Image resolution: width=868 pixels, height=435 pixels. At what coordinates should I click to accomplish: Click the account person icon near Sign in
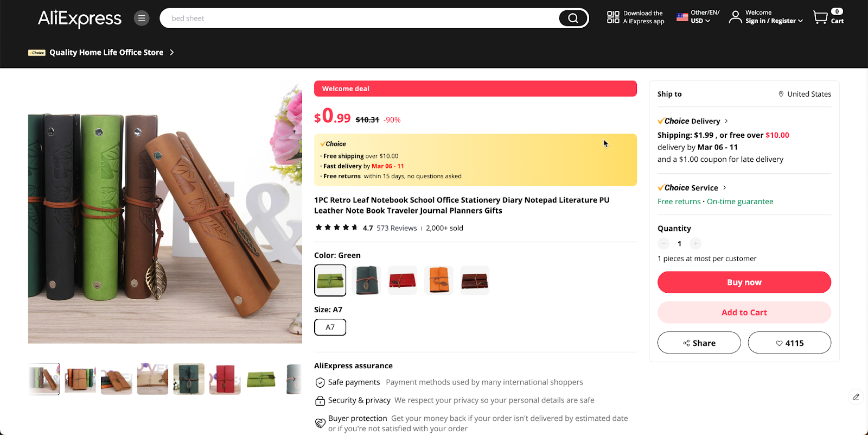pos(735,17)
